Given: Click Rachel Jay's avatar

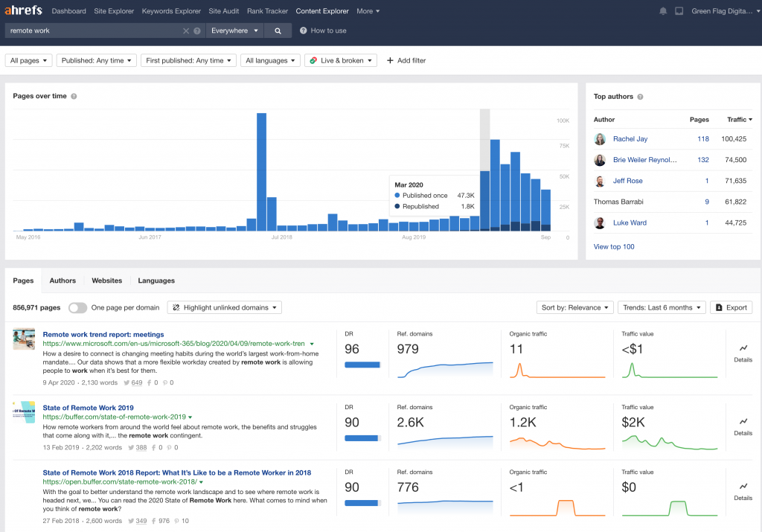Looking at the screenshot, I should [x=601, y=139].
